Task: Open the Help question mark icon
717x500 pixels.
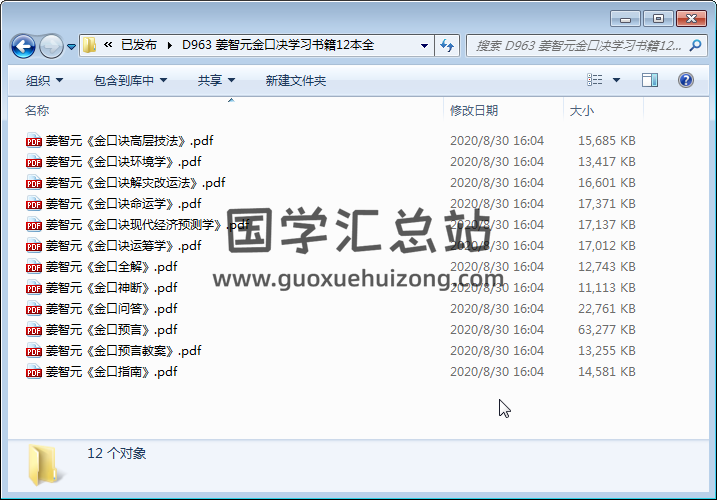Action: pos(686,80)
